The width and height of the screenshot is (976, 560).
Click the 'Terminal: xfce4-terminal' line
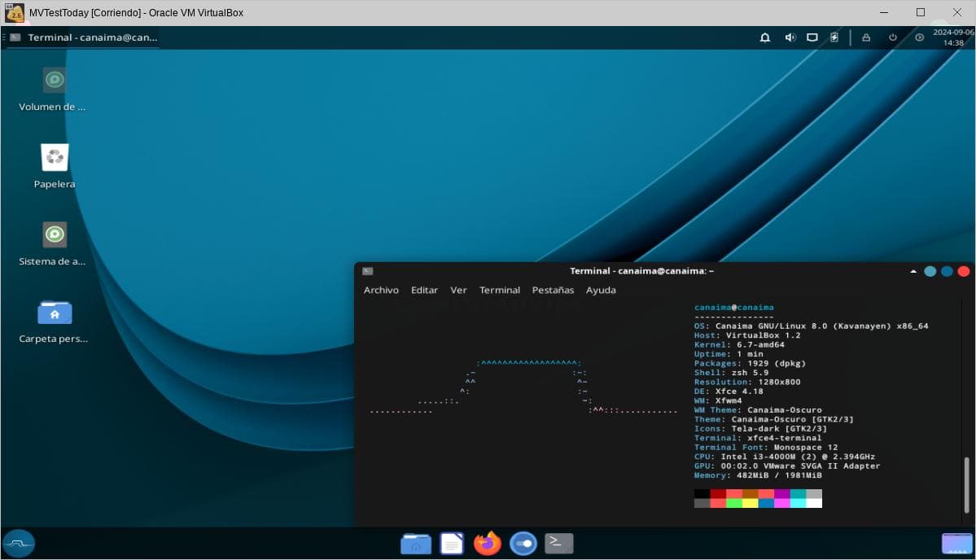(x=758, y=438)
